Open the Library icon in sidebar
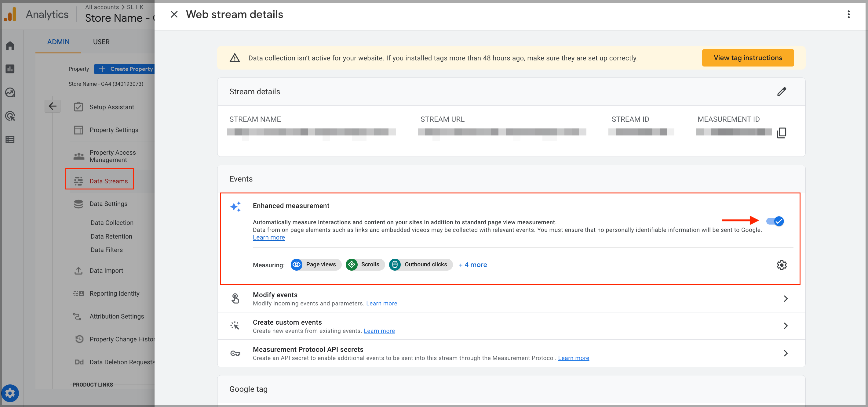 click(10, 139)
